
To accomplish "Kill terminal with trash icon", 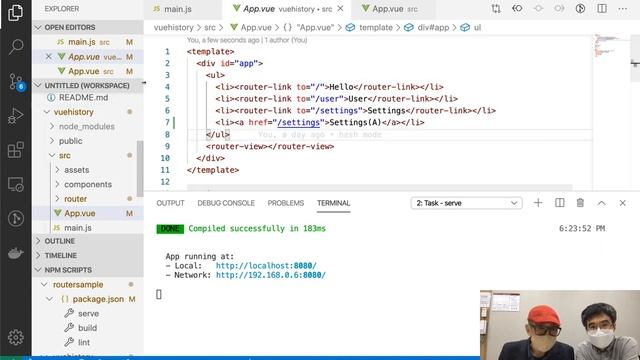I will click(580, 203).
